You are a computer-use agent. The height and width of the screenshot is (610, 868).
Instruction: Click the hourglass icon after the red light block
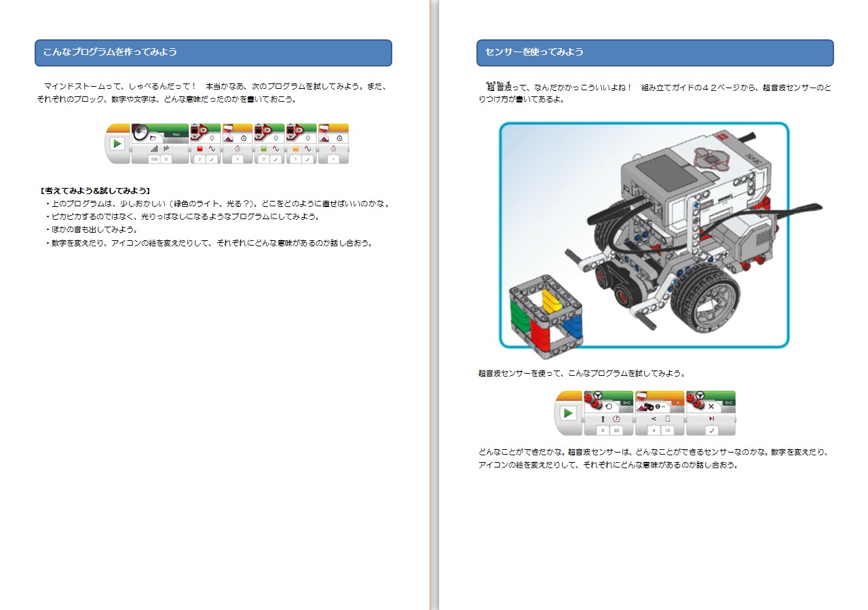click(229, 133)
